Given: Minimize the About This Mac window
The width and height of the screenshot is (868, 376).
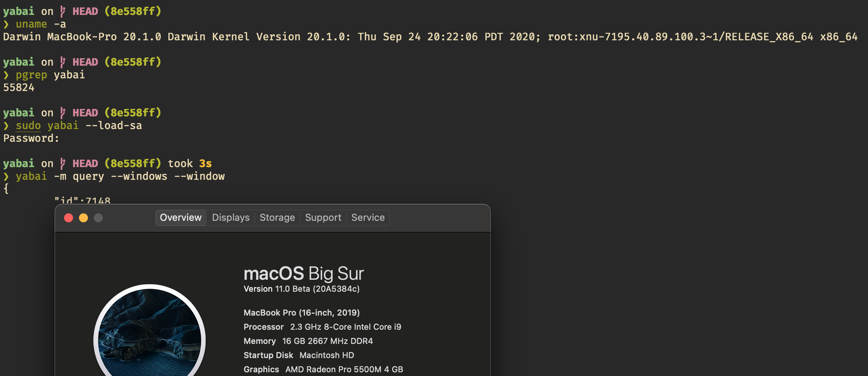Looking at the screenshot, I should 83,218.
